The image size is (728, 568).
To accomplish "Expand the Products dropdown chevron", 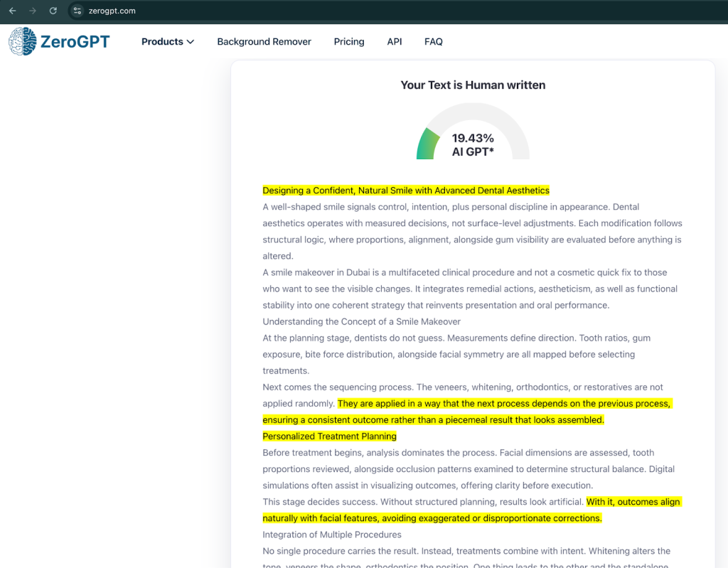I will (x=191, y=42).
